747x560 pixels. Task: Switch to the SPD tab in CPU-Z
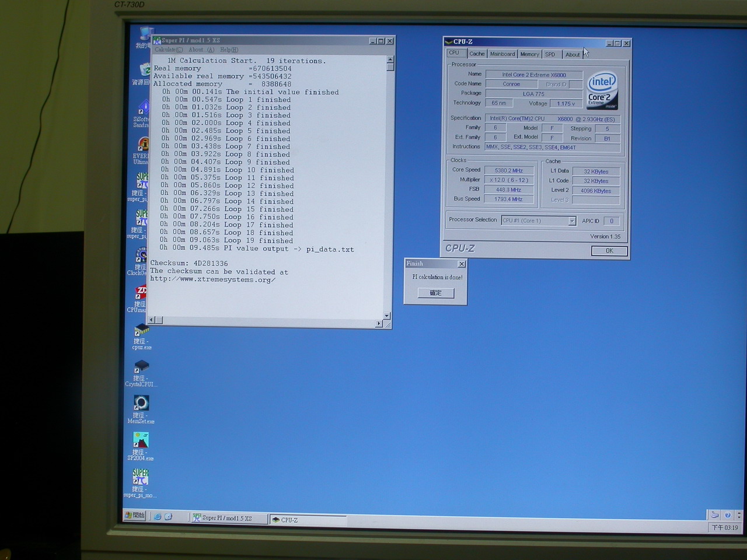[551, 54]
